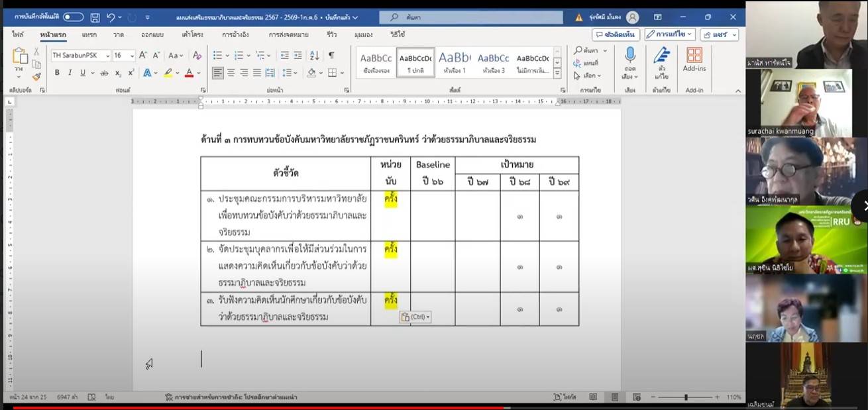This screenshot has width=868, height=410.
Task: Toggle Superscript formatting
Action: point(131,73)
